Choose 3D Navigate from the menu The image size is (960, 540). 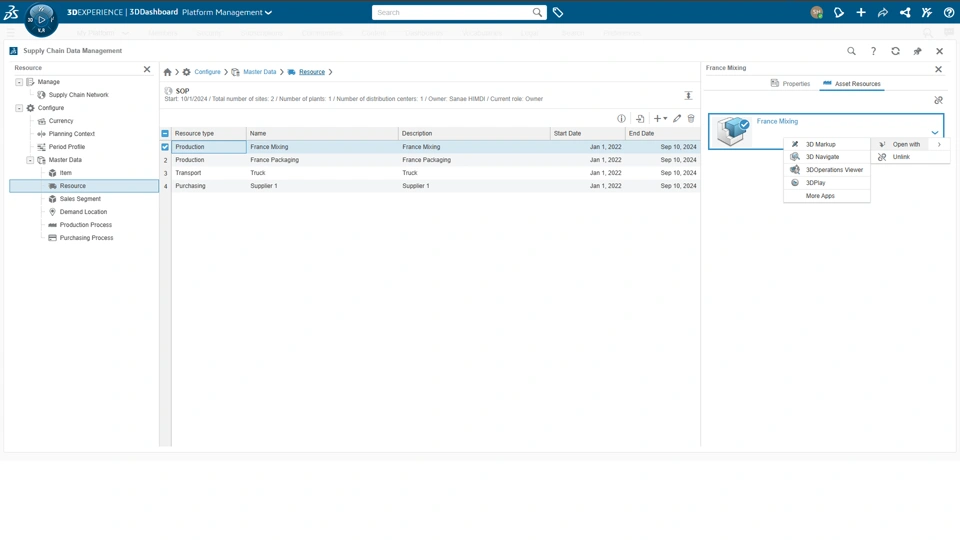[827, 157]
